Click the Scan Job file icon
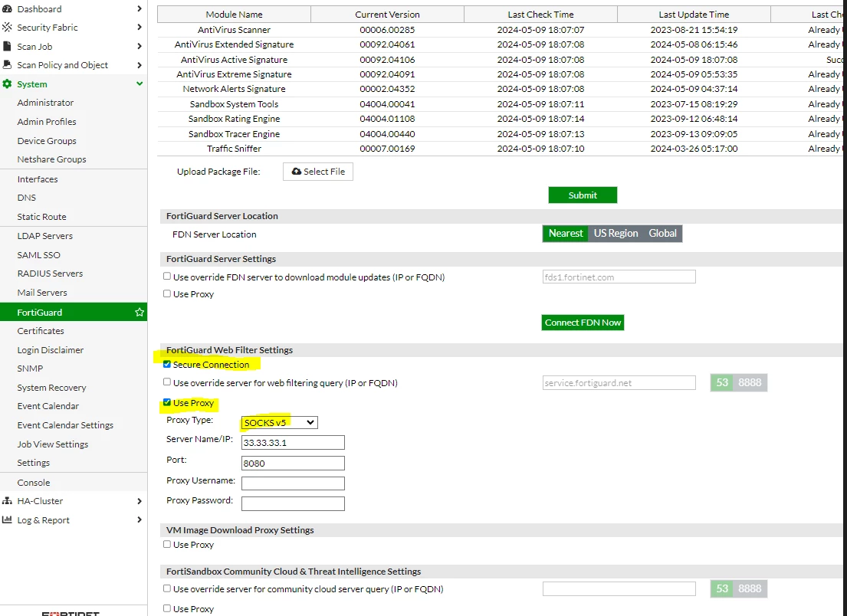This screenshot has width=847, height=616. [7, 47]
